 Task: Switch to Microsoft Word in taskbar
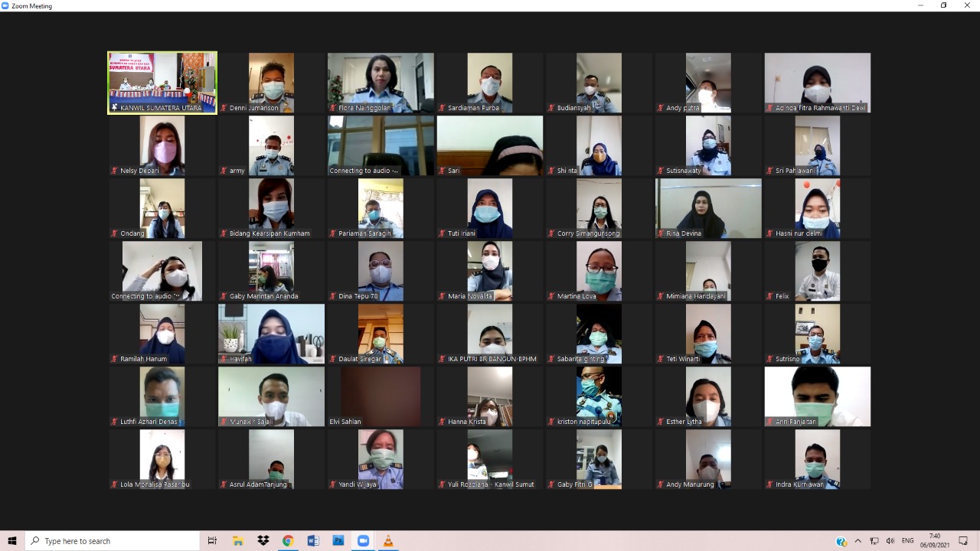click(x=313, y=541)
